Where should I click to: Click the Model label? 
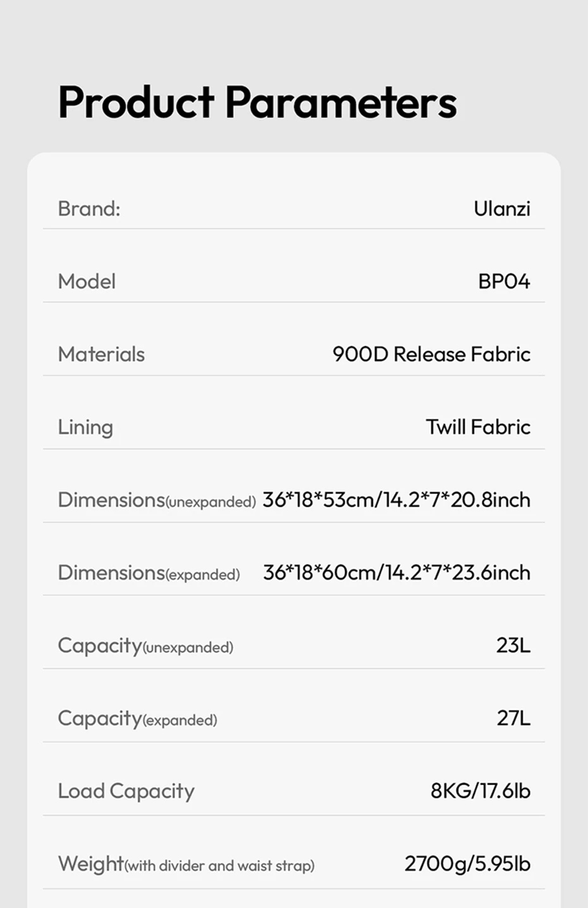pos(87,281)
